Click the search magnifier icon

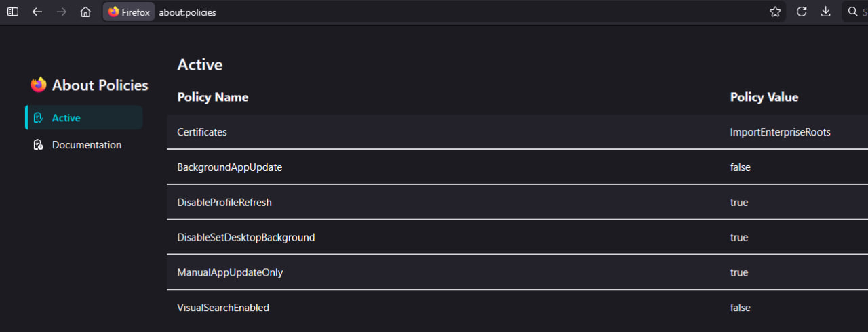point(853,12)
